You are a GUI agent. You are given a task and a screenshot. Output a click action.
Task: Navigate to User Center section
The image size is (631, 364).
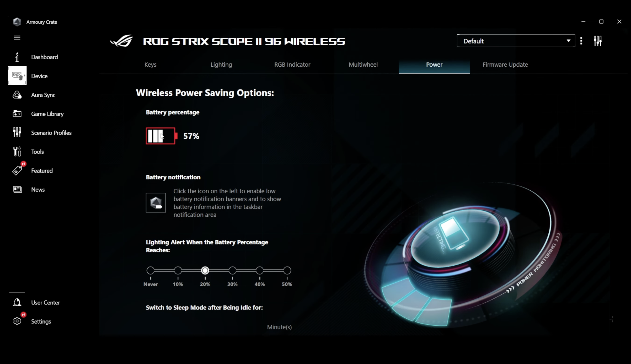pos(46,302)
